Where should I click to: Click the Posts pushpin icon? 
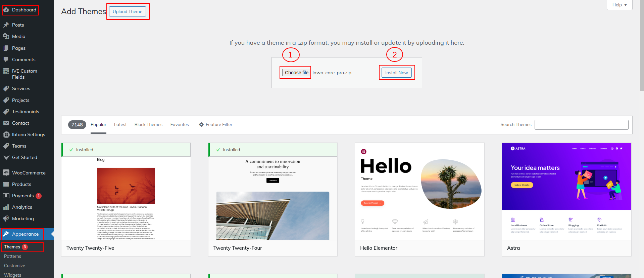[6, 25]
